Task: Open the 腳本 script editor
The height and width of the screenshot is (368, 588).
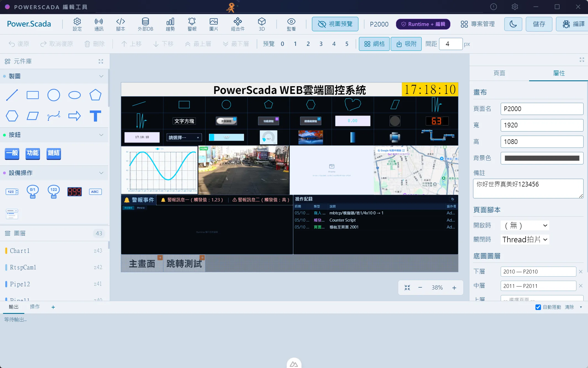Action: 120,24
